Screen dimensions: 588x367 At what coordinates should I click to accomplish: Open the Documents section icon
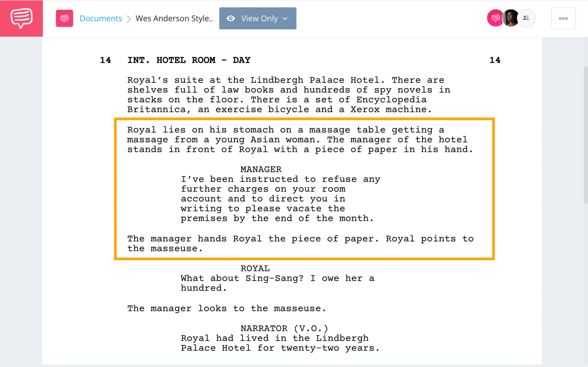pyautogui.click(x=65, y=18)
